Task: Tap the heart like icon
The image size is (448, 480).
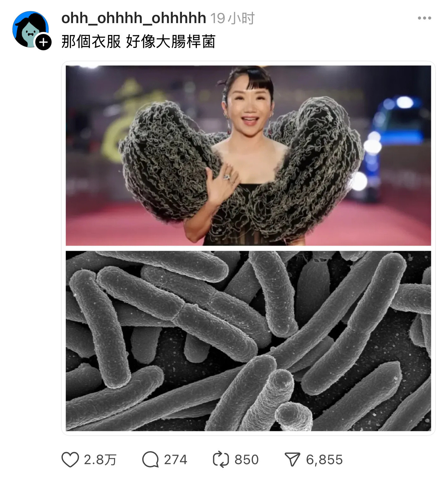Action: pos(70,459)
